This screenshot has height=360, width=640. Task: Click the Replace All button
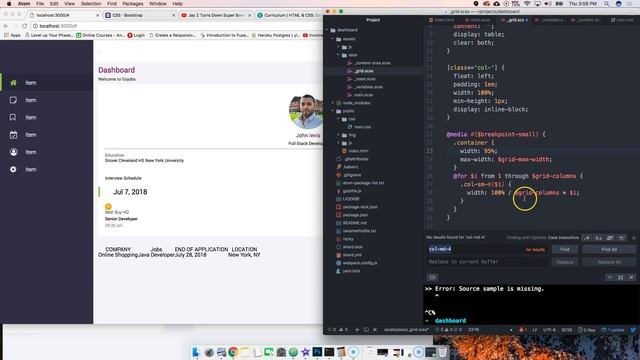(x=609, y=262)
